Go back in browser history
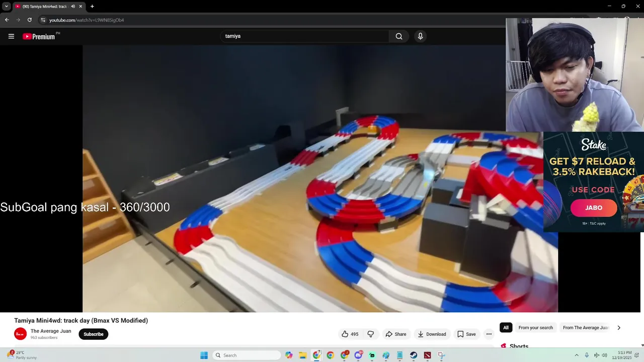 (7, 20)
